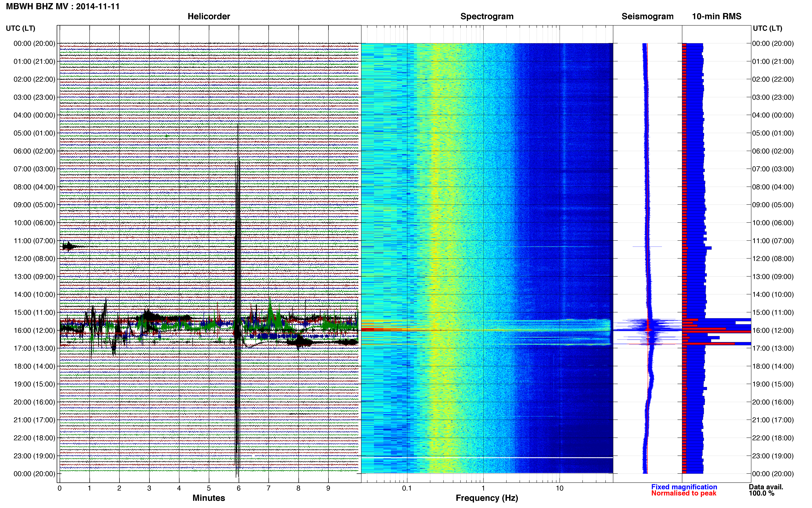Click left-axis label '04:00 (00:00)'
The height and width of the screenshot is (508, 812).
(34, 115)
